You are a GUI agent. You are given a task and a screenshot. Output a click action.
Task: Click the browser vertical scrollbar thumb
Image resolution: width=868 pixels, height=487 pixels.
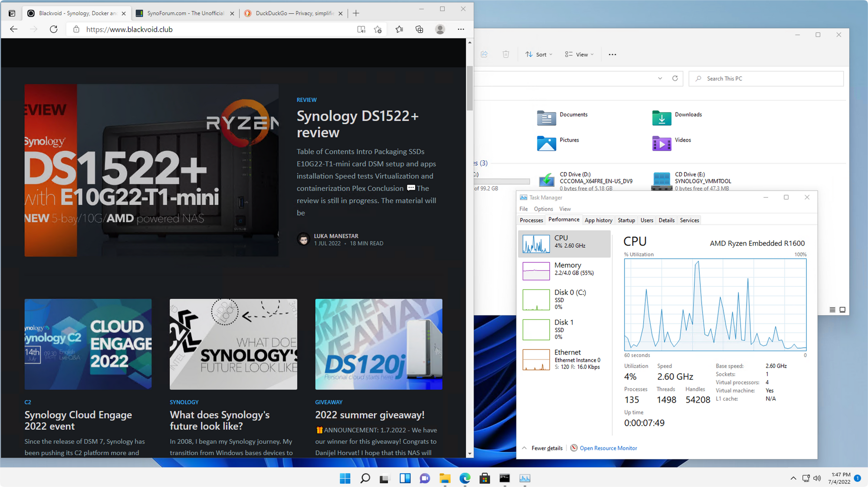470,88
